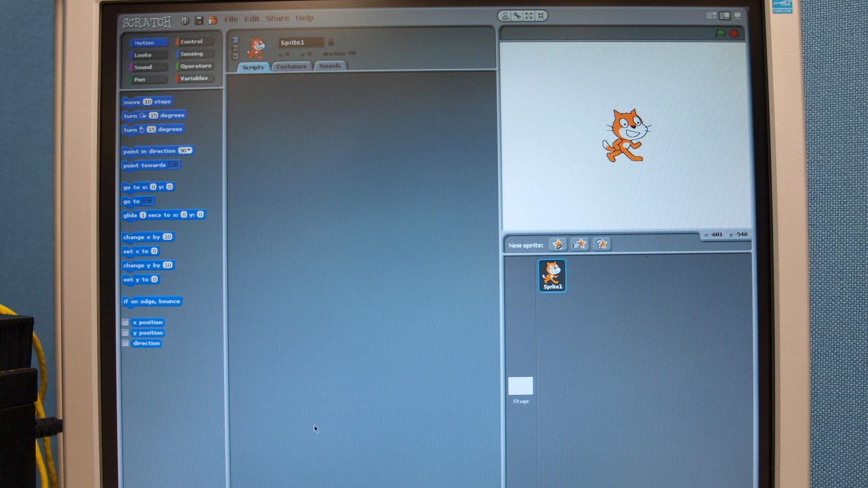Paint a new sprite

[x=558, y=245]
